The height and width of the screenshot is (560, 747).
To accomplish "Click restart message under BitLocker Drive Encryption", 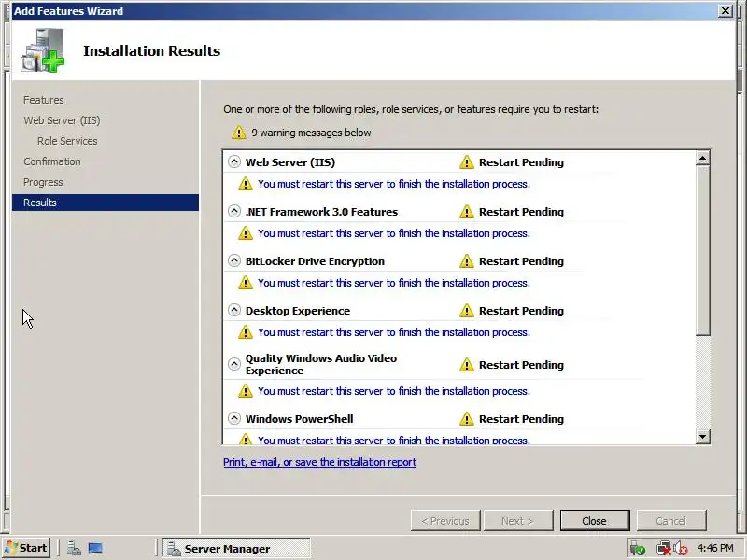I will point(393,283).
